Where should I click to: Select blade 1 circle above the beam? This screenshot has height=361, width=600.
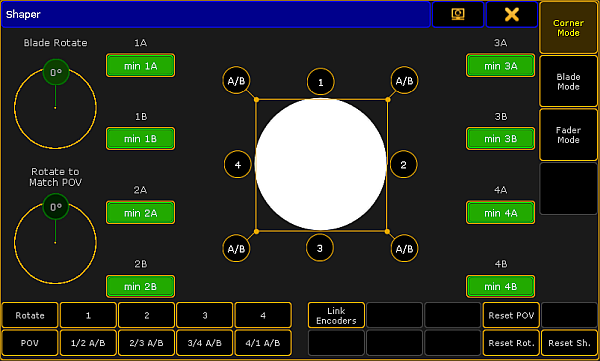pos(321,82)
